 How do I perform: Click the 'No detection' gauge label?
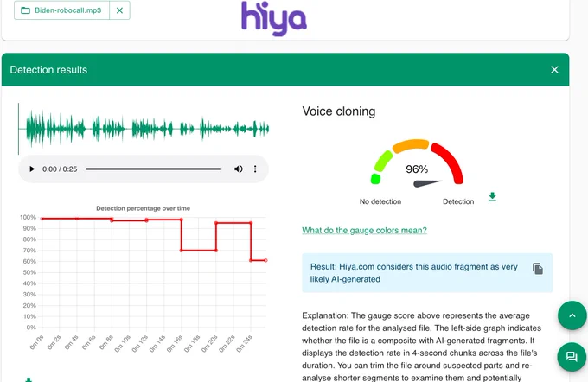[380, 201]
